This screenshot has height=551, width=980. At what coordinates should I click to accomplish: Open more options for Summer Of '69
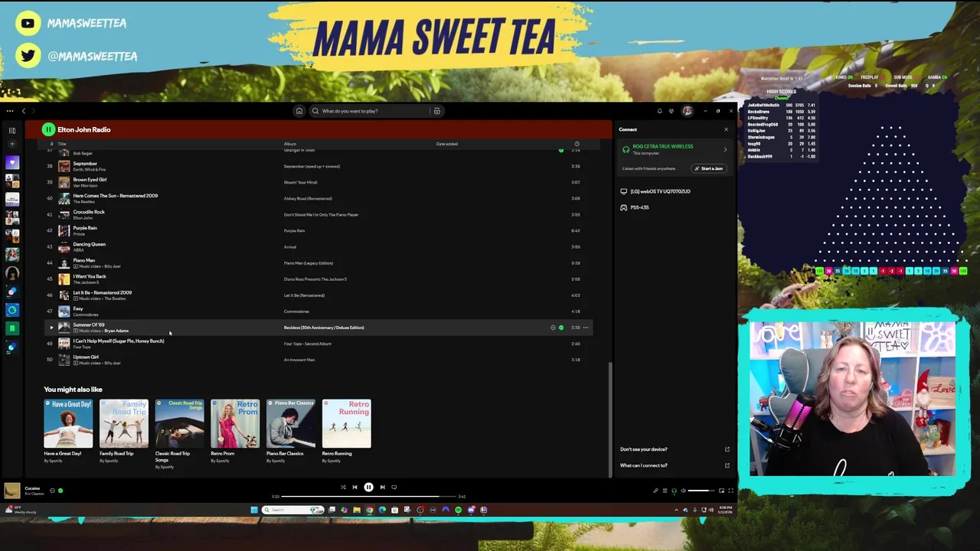[x=586, y=328]
